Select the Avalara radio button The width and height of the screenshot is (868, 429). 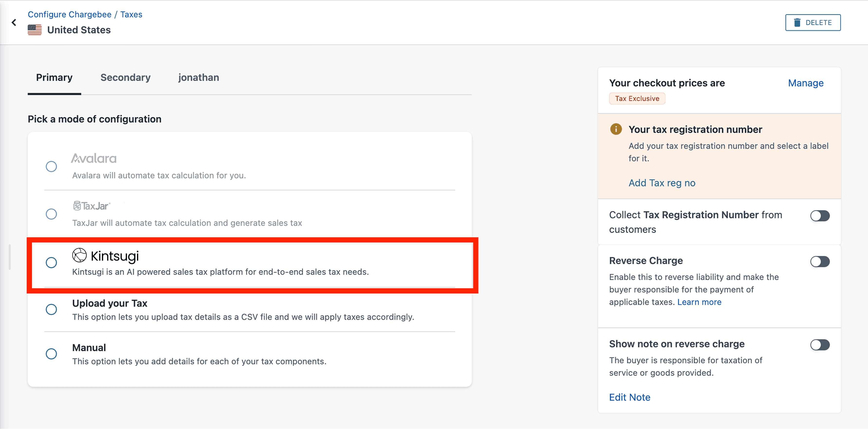point(51,166)
